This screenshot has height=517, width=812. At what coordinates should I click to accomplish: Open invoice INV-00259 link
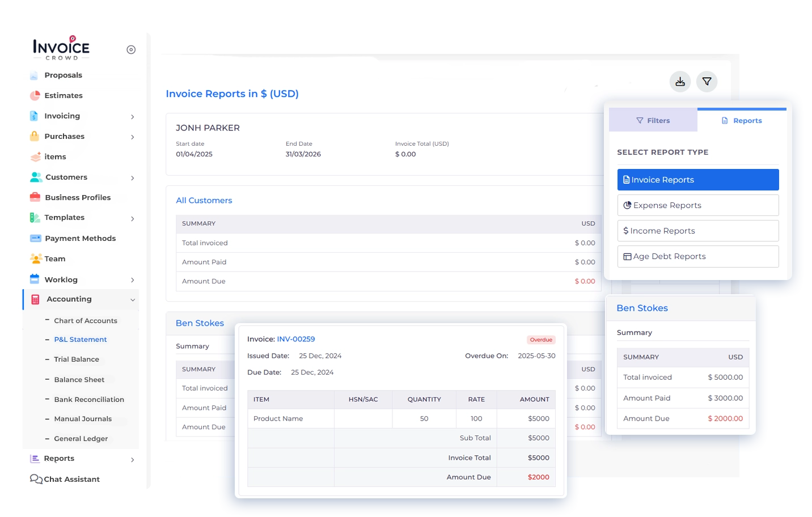tap(295, 339)
